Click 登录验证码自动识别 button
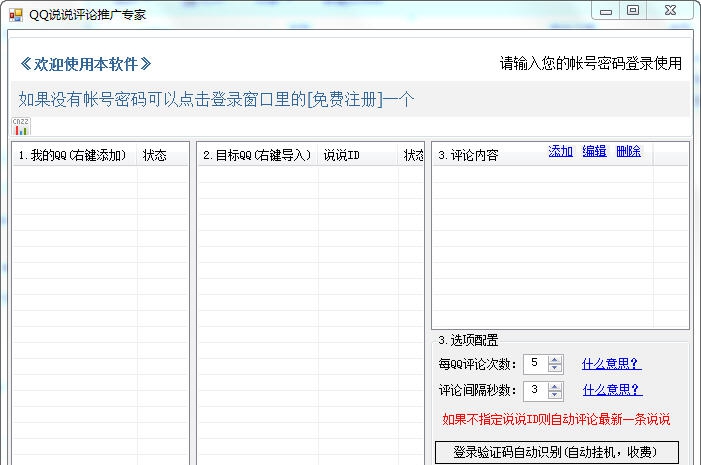The height and width of the screenshot is (465, 701). click(557, 452)
